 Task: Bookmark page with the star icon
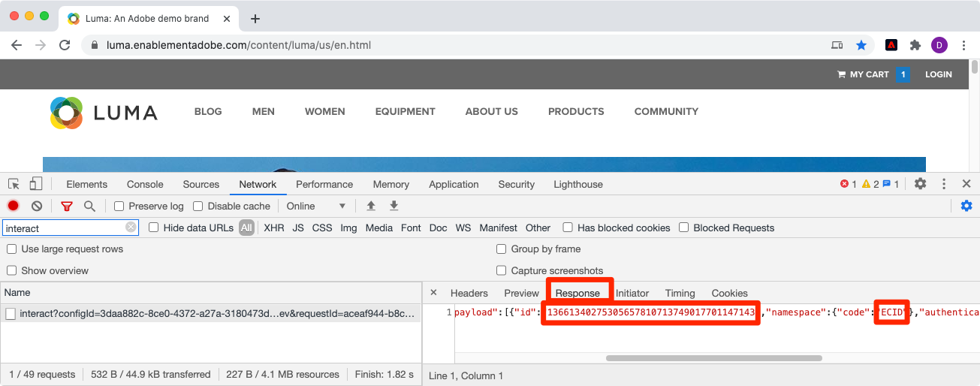pyautogui.click(x=861, y=45)
